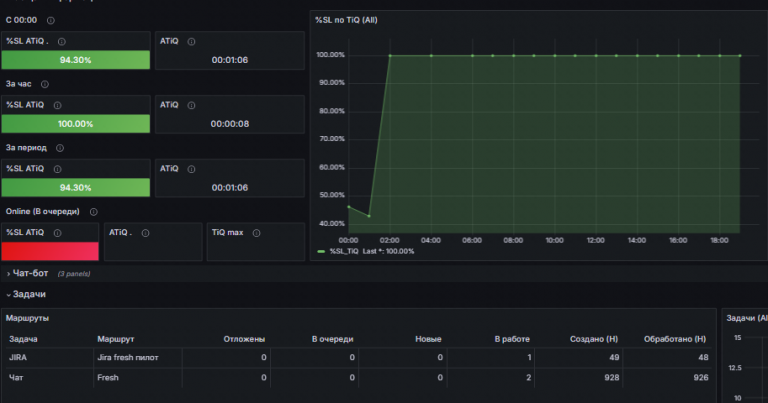Click the chart data point at 02:00
The image size is (768, 403).
click(x=390, y=55)
